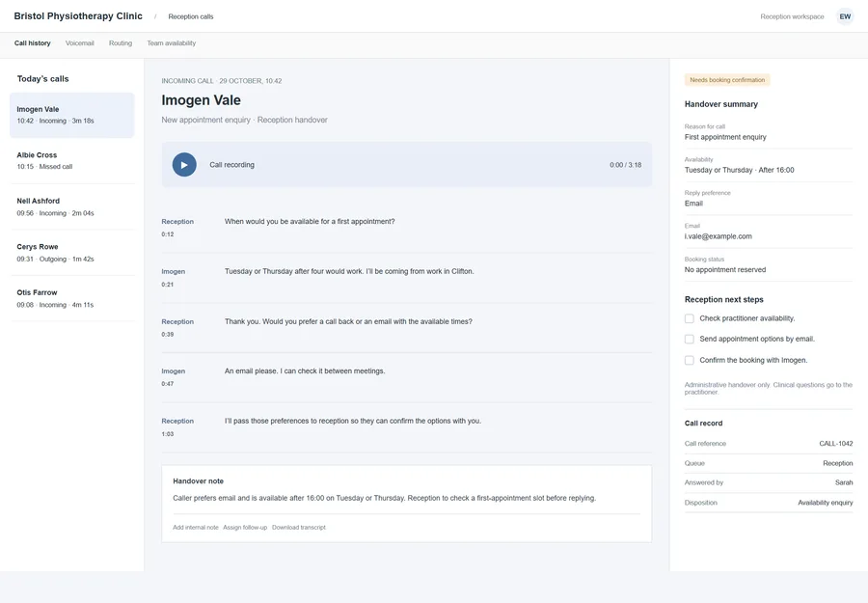Select Nell Ashford call entry
The height and width of the screenshot is (603, 868).
coord(72,206)
